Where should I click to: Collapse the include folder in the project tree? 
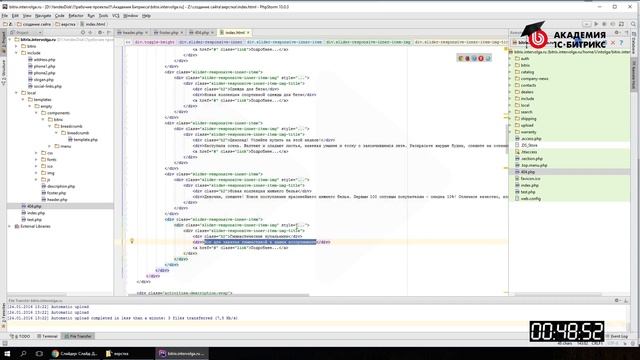[x=17, y=53]
